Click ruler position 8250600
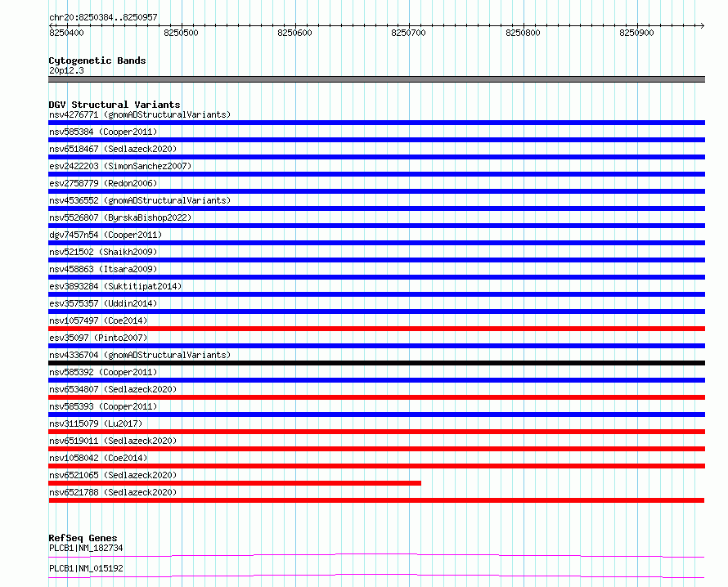Screen dimensions: 728x587 coord(294,33)
